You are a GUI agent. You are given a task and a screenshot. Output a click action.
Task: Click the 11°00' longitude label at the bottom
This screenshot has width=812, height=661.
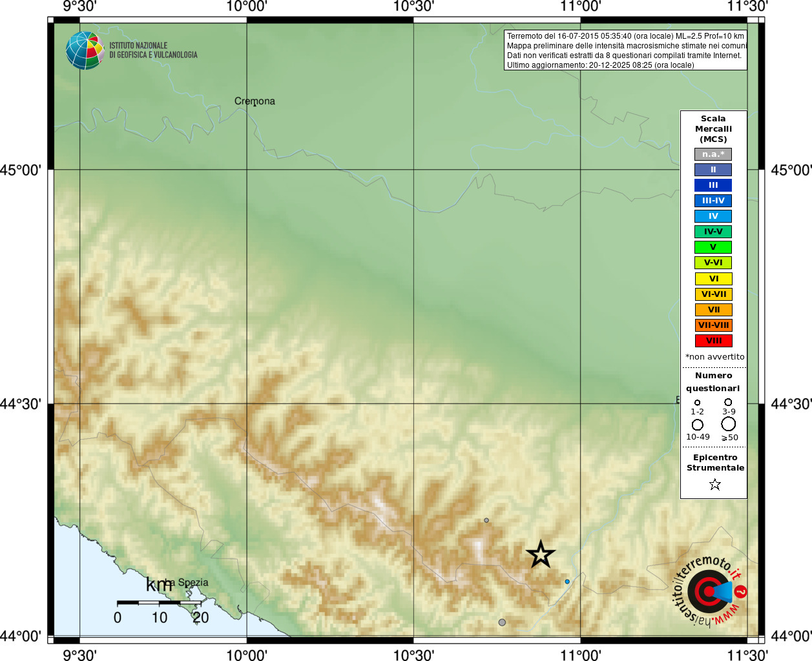click(x=580, y=655)
